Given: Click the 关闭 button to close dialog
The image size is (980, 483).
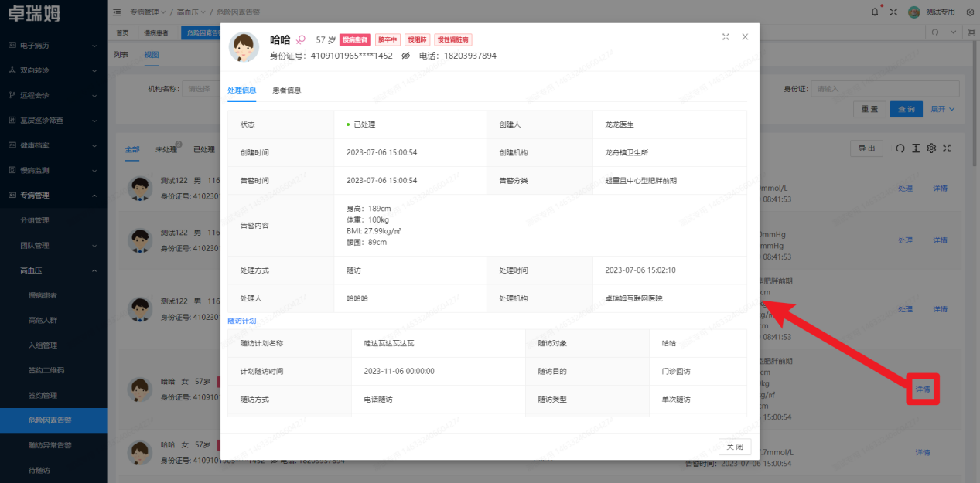Looking at the screenshot, I should pos(734,447).
